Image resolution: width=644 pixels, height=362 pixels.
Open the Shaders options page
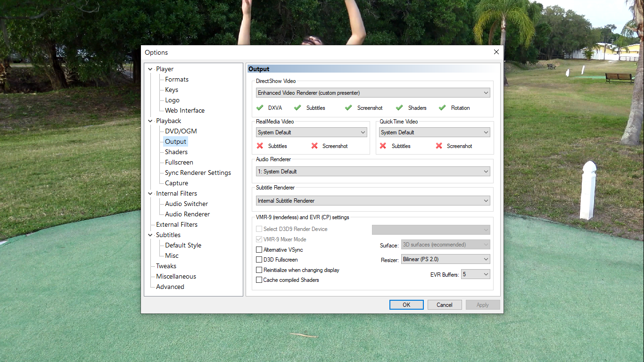(176, 152)
